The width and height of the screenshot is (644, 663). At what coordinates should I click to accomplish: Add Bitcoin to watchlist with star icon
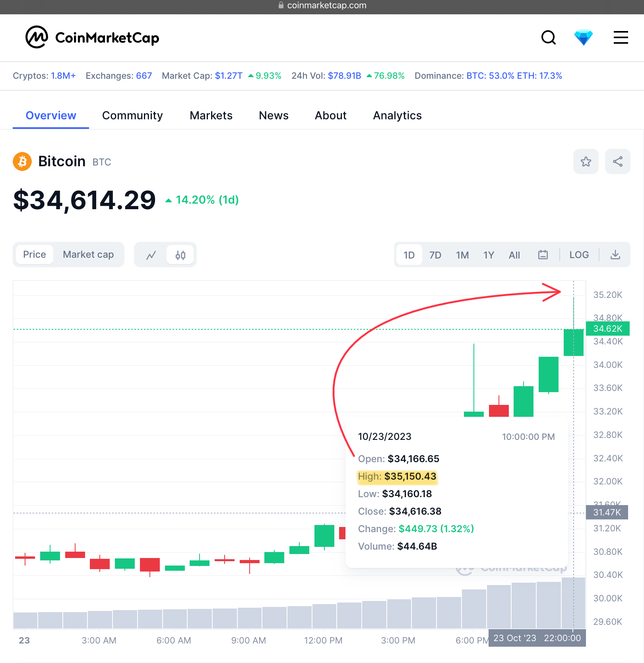point(586,161)
